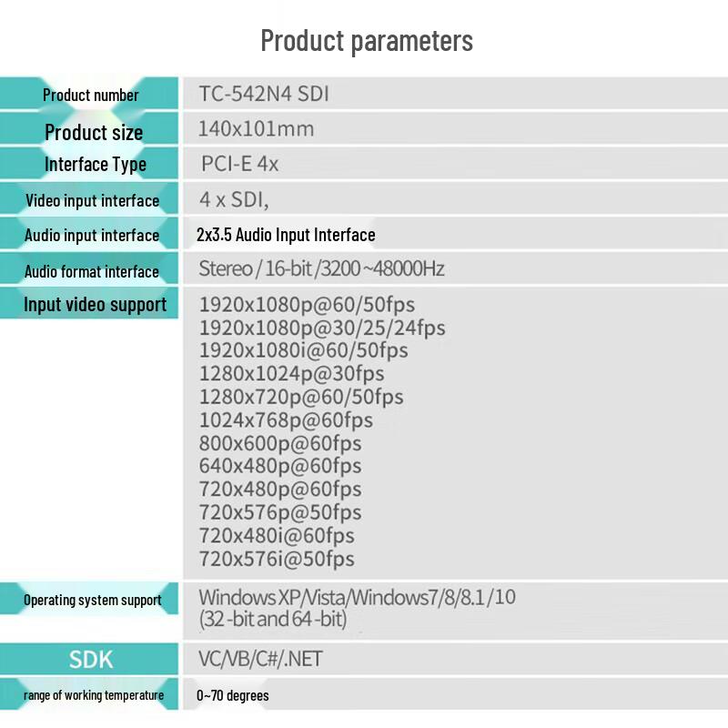Select the Product number label
Viewport: 728px width, 728px height.
(90, 96)
